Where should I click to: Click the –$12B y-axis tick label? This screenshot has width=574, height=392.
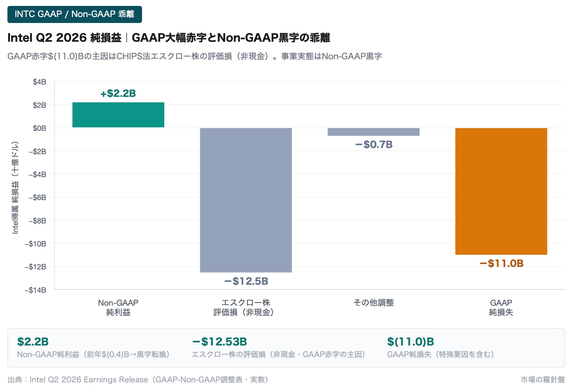[x=36, y=267]
